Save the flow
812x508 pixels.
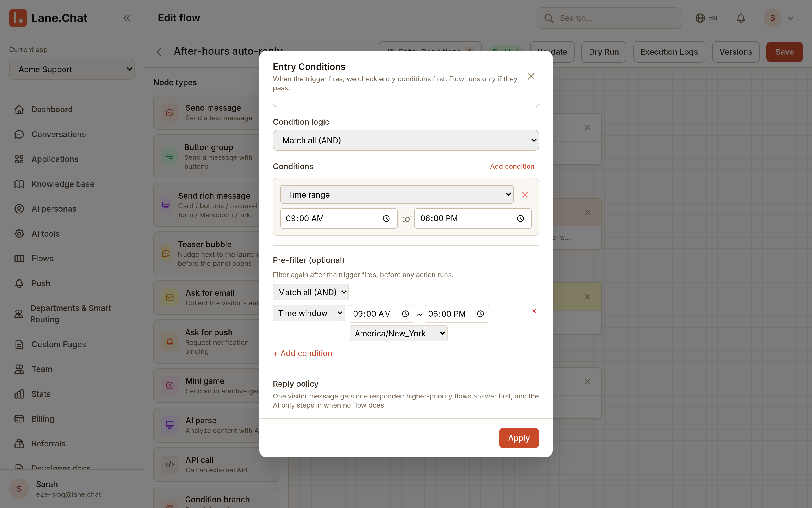(784, 52)
